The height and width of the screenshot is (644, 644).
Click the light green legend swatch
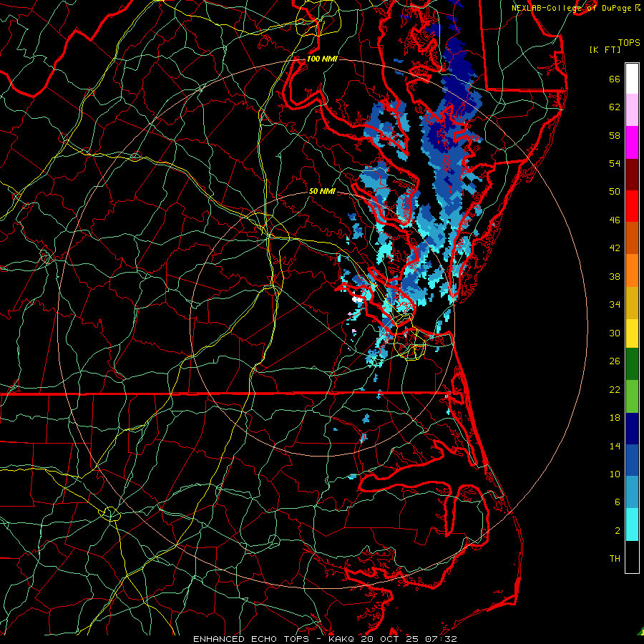[632, 396]
